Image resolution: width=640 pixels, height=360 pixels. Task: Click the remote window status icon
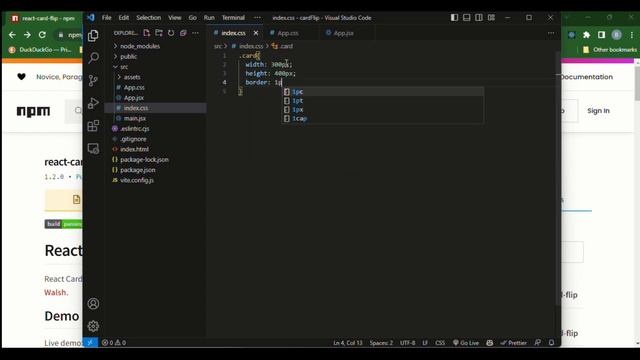coord(90,343)
